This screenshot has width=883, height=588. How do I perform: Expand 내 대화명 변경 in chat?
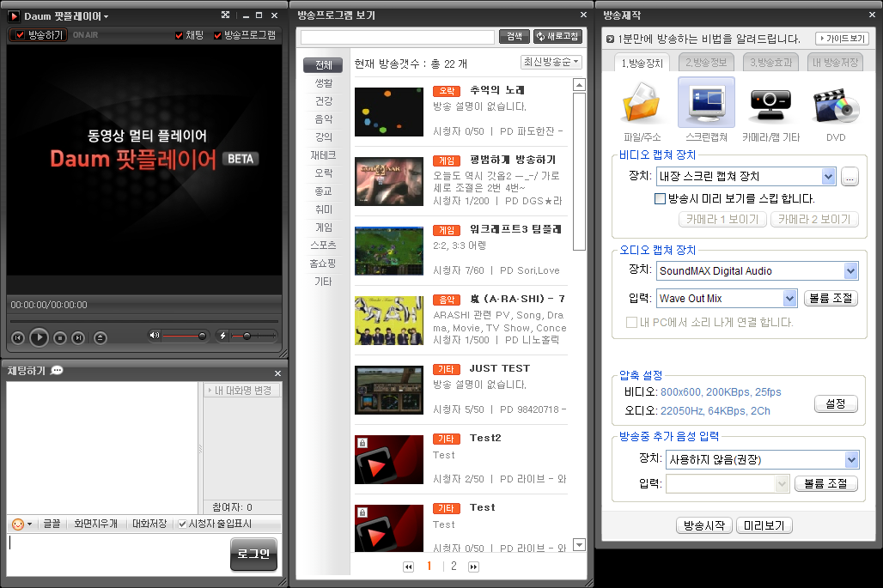[x=241, y=390]
